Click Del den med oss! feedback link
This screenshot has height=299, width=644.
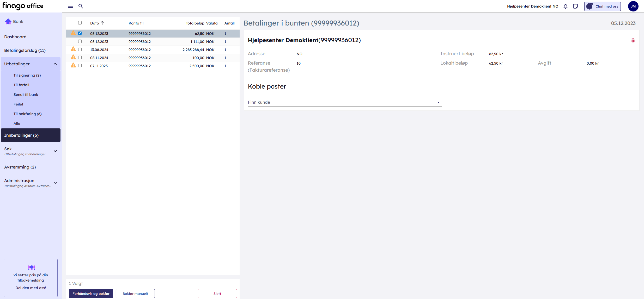click(x=31, y=288)
